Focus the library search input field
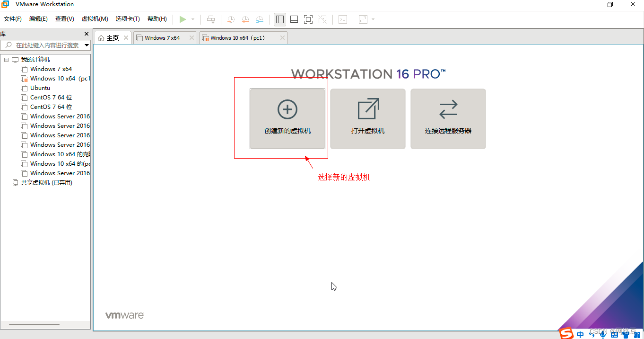 (x=45, y=45)
